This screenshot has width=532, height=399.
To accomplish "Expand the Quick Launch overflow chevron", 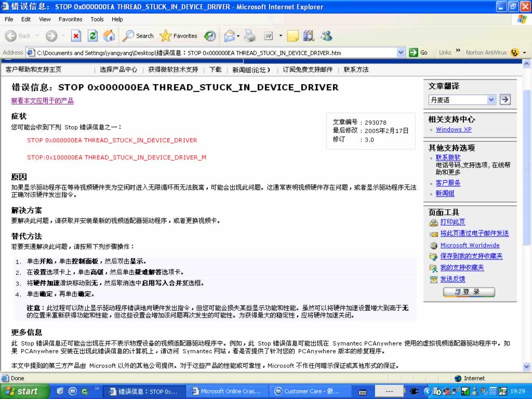I will (x=97, y=389).
